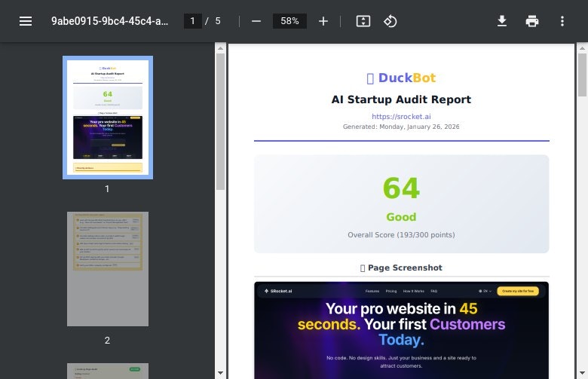Click the SRocket.ai logo in the screenshot
Viewport: 588px width, 379px height.
(278, 291)
